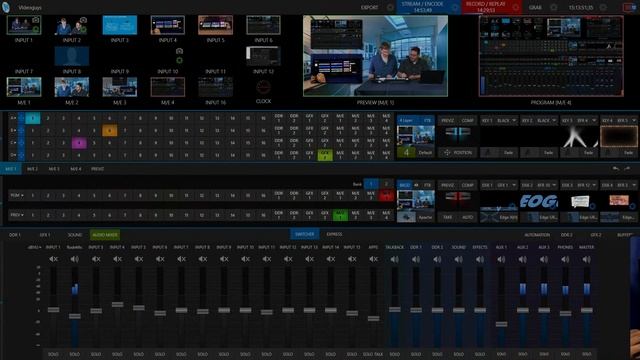Click the main transition effect icon above TAKE
This screenshot has width=640, height=360.
point(457,197)
